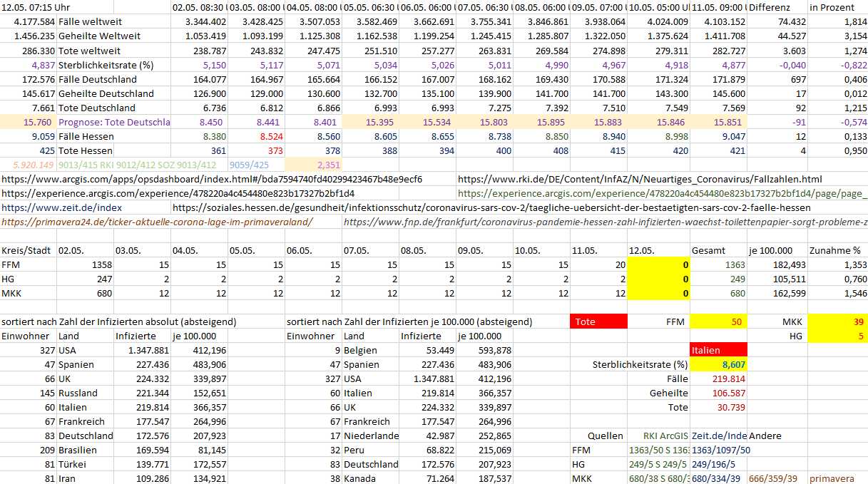
Task: Click the 'Differenz' column header
Action: click(x=770, y=8)
